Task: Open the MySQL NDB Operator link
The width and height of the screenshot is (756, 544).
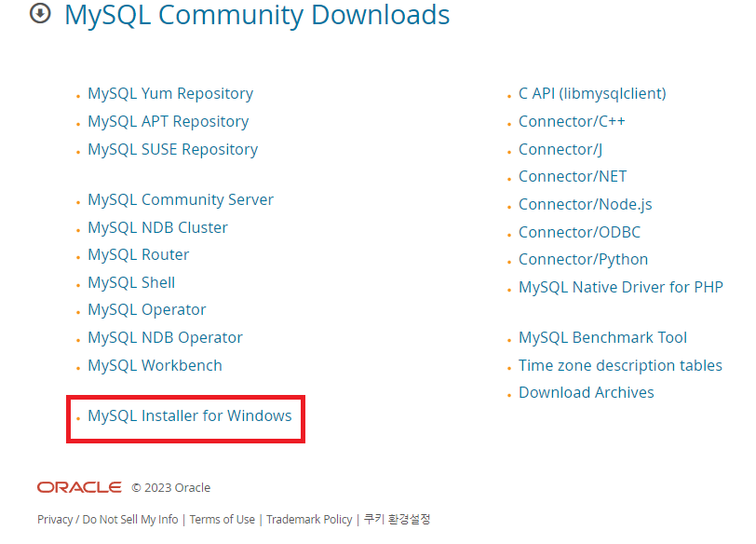Action: 165,337
